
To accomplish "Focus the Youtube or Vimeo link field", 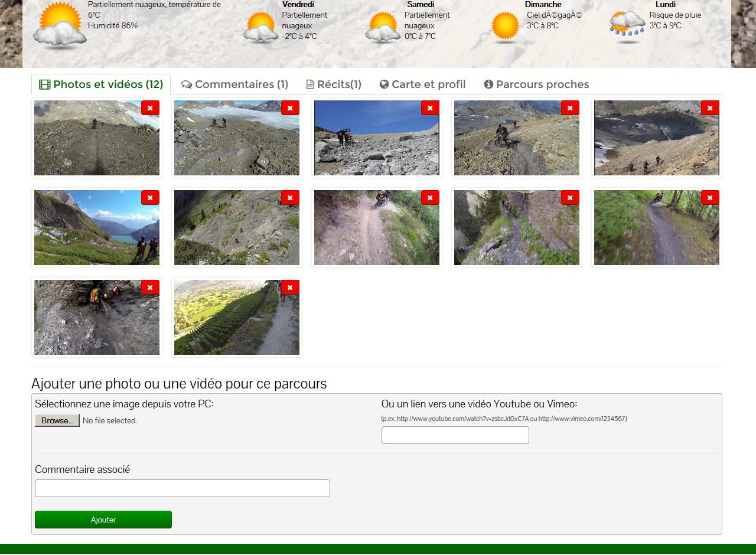I will click(x=455, y=435).
